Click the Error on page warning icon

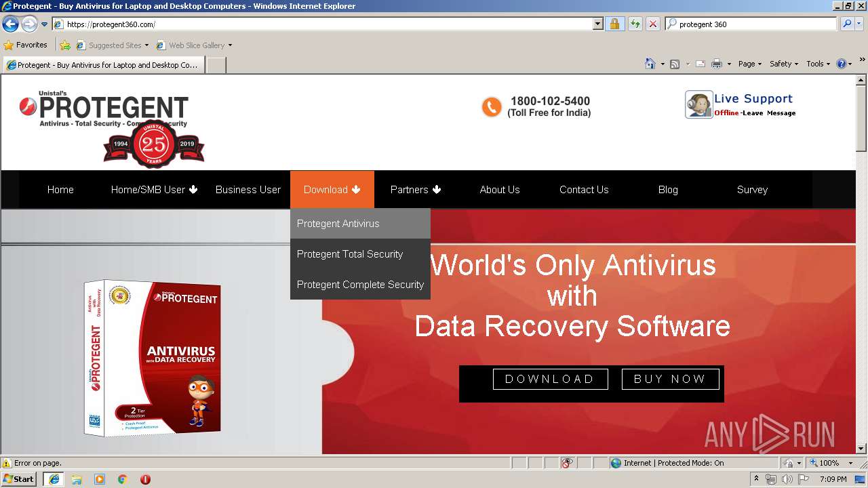[x=7, y=463]
